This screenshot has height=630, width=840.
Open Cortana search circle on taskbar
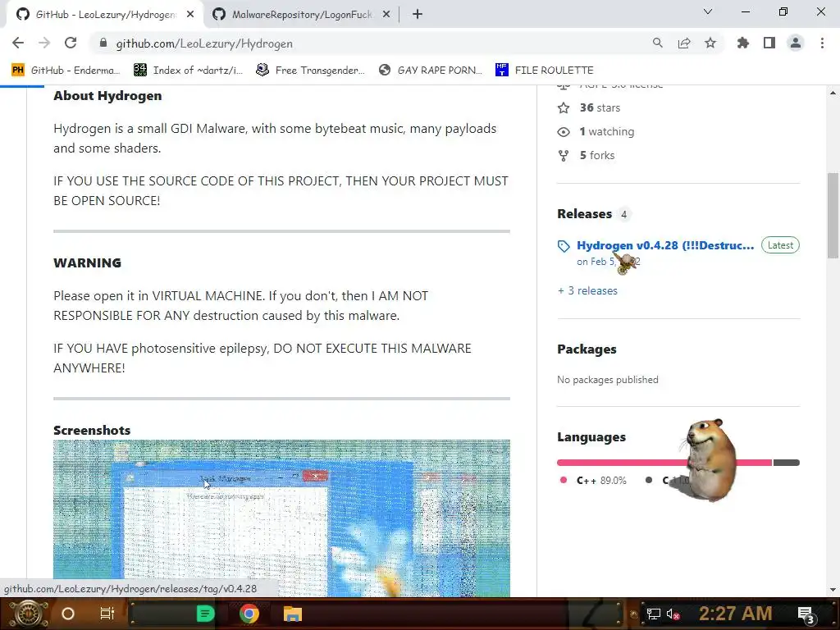coord(68,614)
